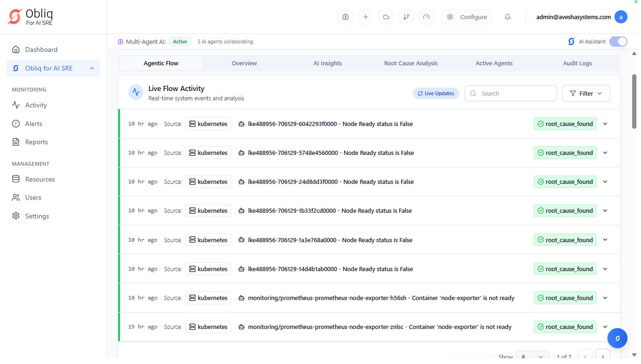This screenshot has height=364, width=641.
Task: Toggle the AI Assistant switch
Action: [618, 42]
